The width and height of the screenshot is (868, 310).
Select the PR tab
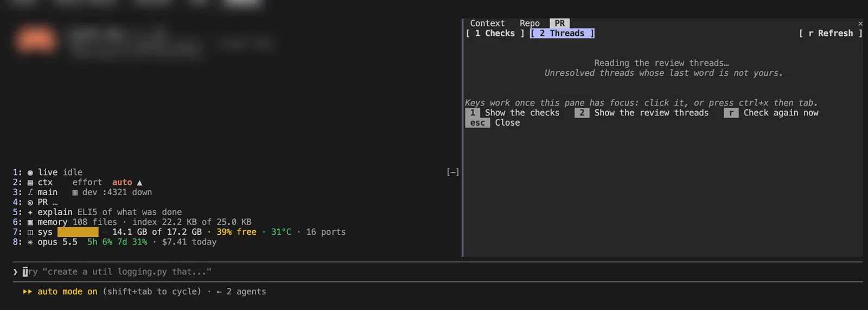(559, 23)
